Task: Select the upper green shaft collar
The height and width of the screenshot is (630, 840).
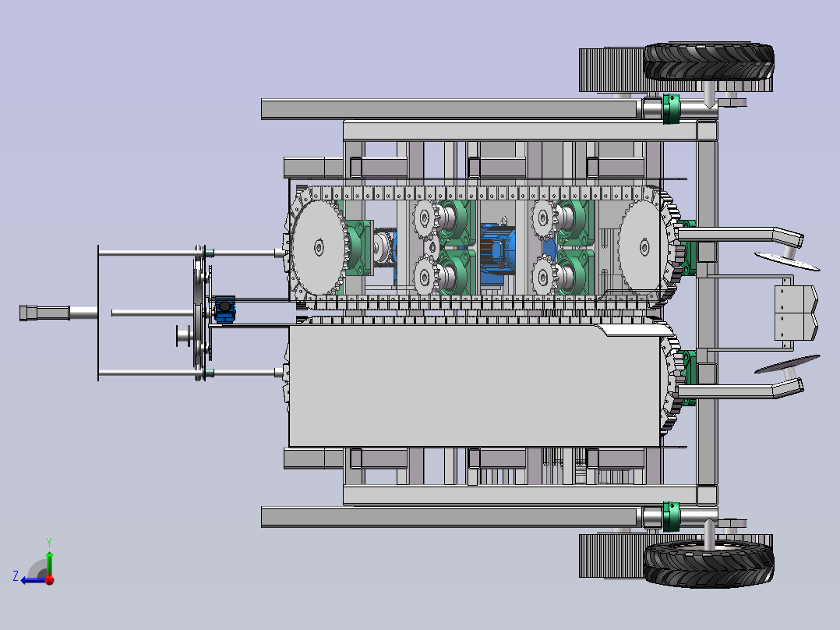Action: [x=671, y=109]
